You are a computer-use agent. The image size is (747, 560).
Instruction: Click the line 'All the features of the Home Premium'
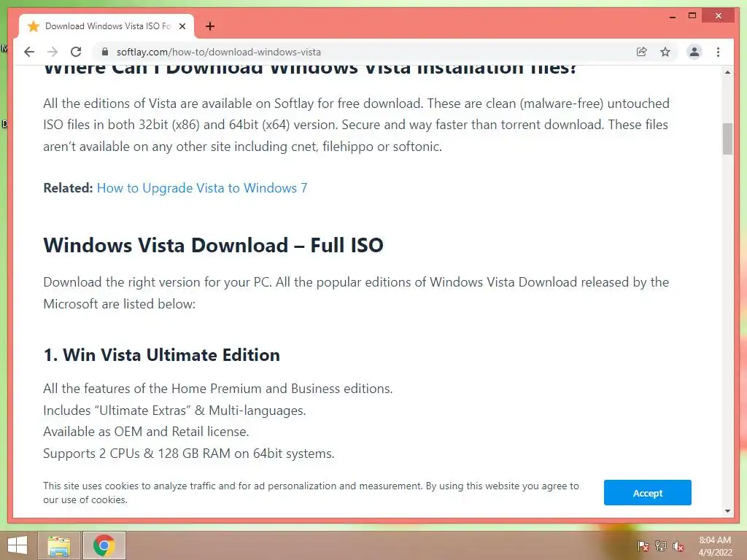[217, 389]
